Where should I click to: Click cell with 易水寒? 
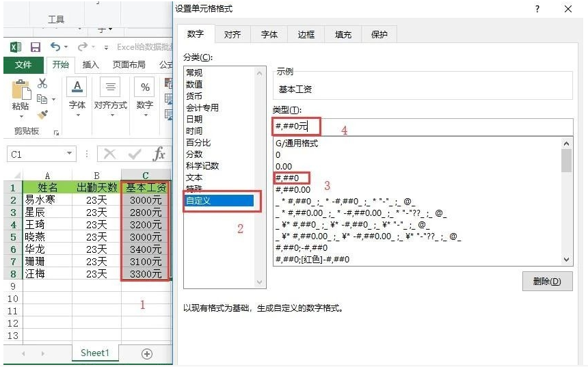pyautogui.click(x=47, y=200)
